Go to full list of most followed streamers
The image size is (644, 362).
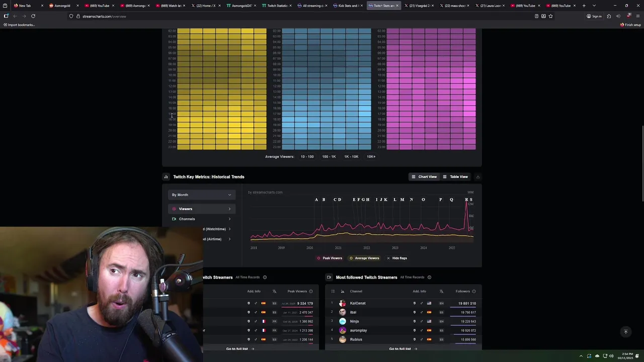pos(403,349)
